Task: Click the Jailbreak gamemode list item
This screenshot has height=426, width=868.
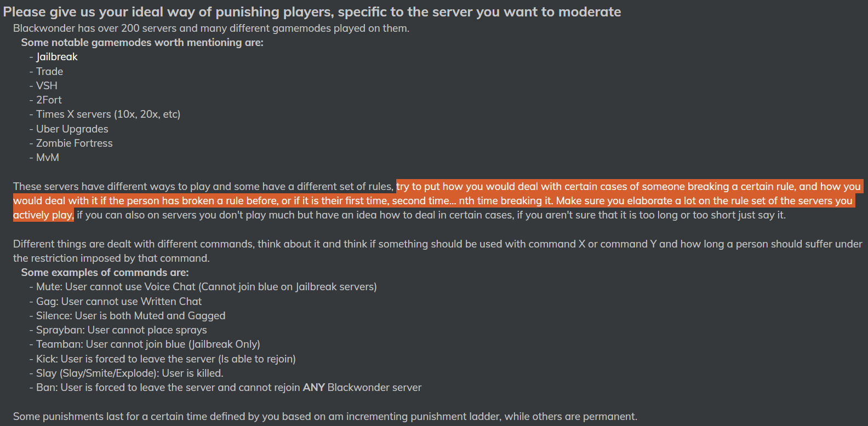Action: point(54,57)
